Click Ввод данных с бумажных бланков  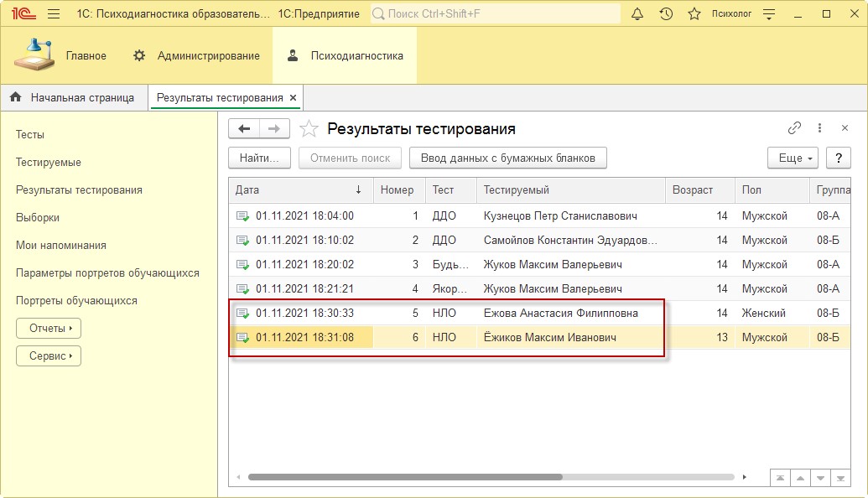pos(507,158)
